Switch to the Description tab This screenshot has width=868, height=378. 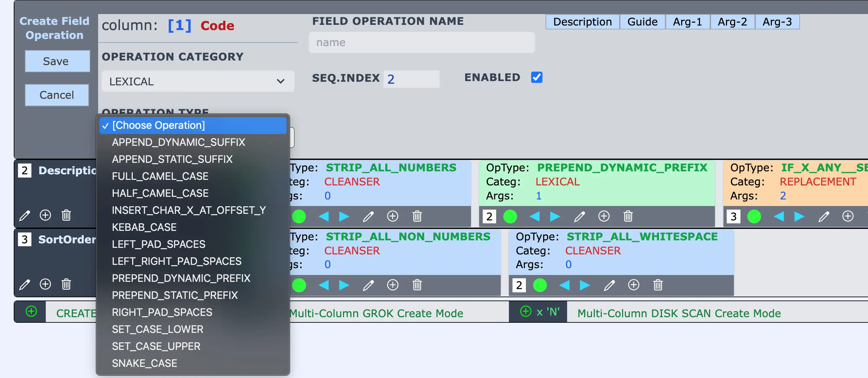click(x=582, y=22)
